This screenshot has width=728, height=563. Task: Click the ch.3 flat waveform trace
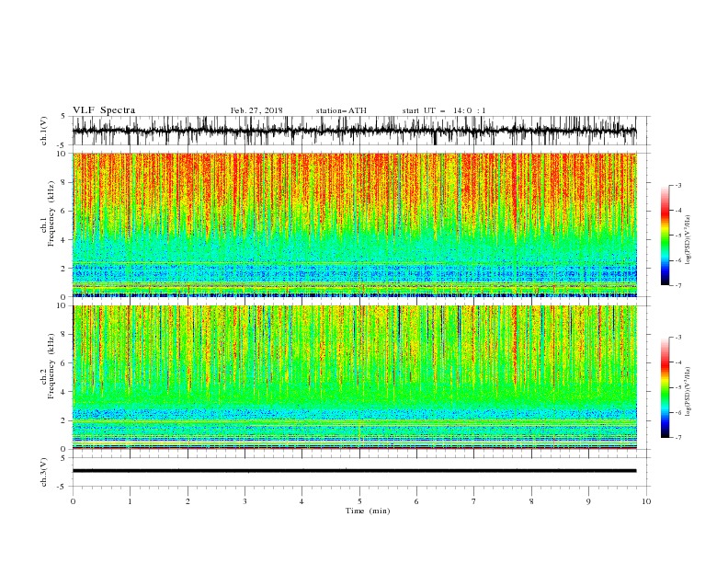[x=354, y=471]
